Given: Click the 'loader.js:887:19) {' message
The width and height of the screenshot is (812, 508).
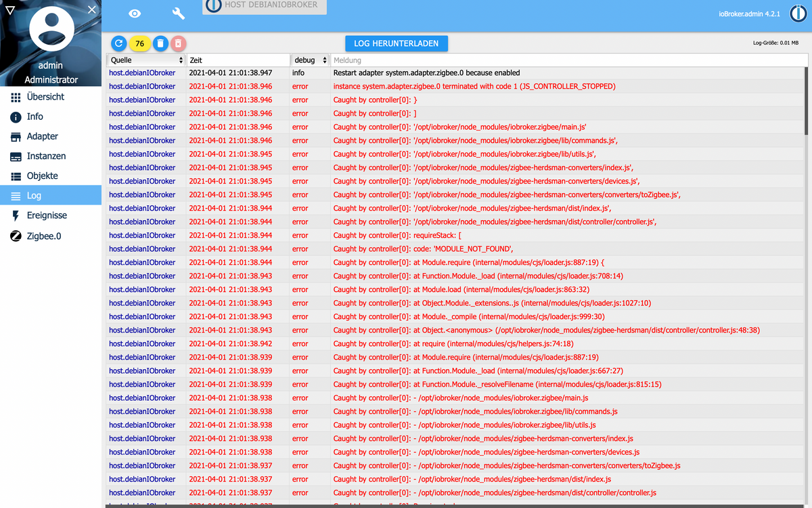Looking at the screenshot, I should [x=469, y=262].
